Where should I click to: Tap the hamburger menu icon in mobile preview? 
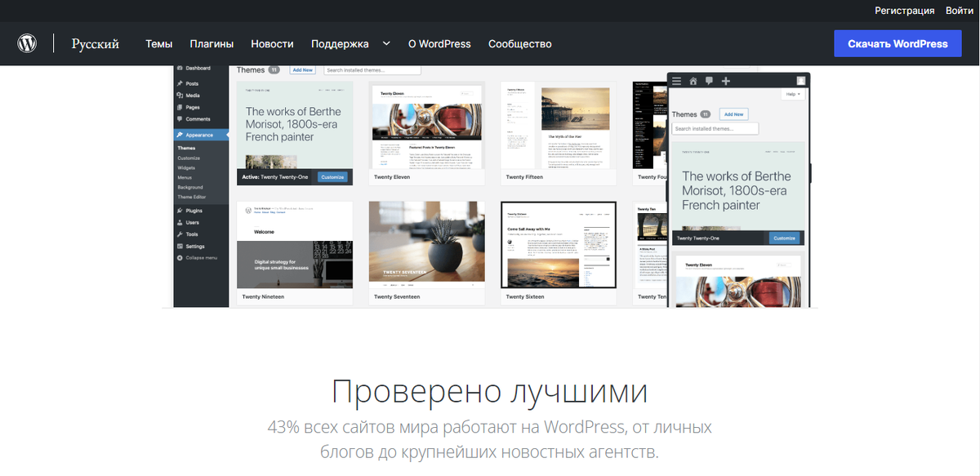click(676, 81)
